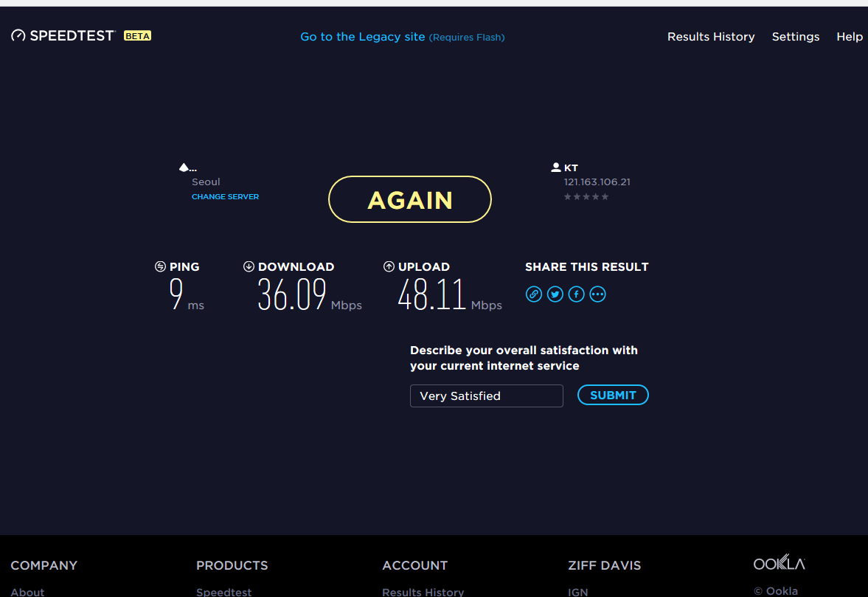
Task: Click the Ookla logo in footer
Action: [779, 564]
